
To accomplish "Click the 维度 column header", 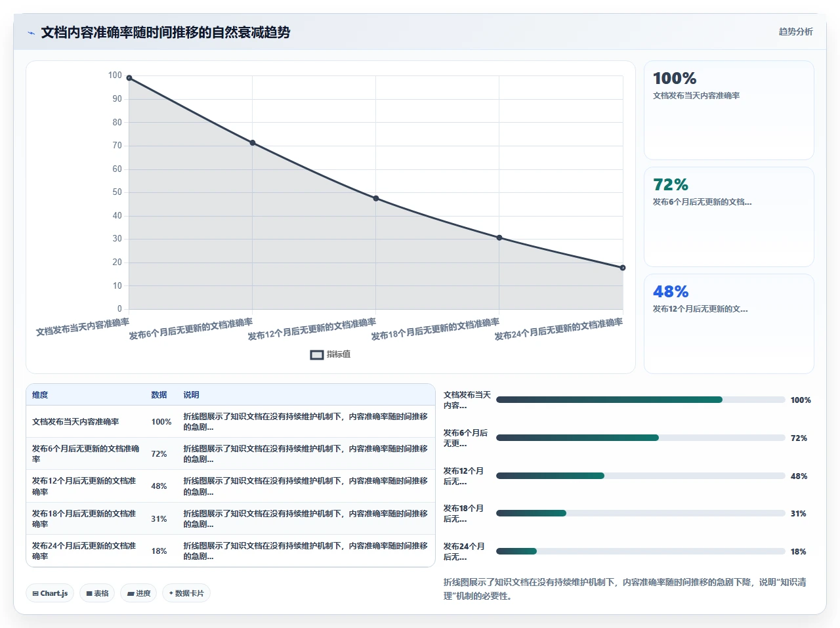I will (x=40, y=395).
